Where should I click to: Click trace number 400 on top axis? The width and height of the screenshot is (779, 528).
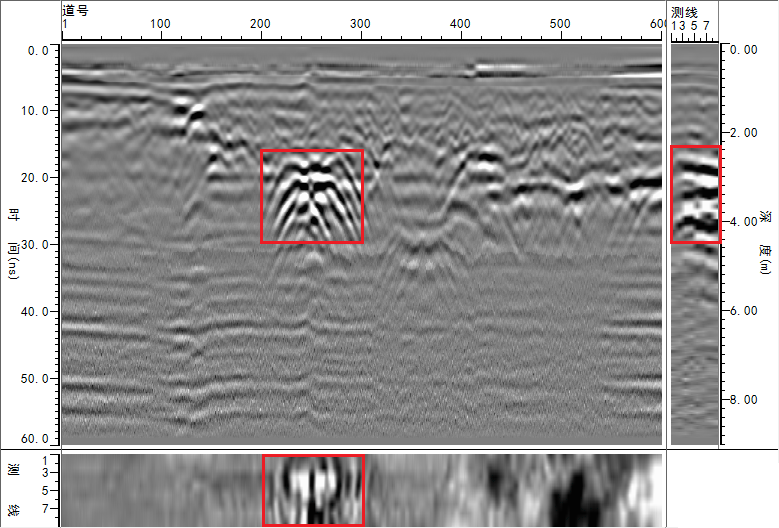coord(461,22)
